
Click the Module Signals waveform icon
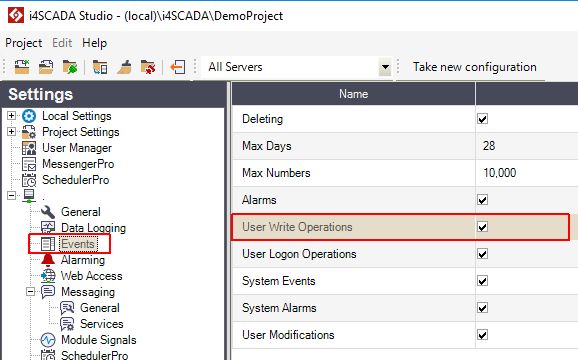click(48, 340)
